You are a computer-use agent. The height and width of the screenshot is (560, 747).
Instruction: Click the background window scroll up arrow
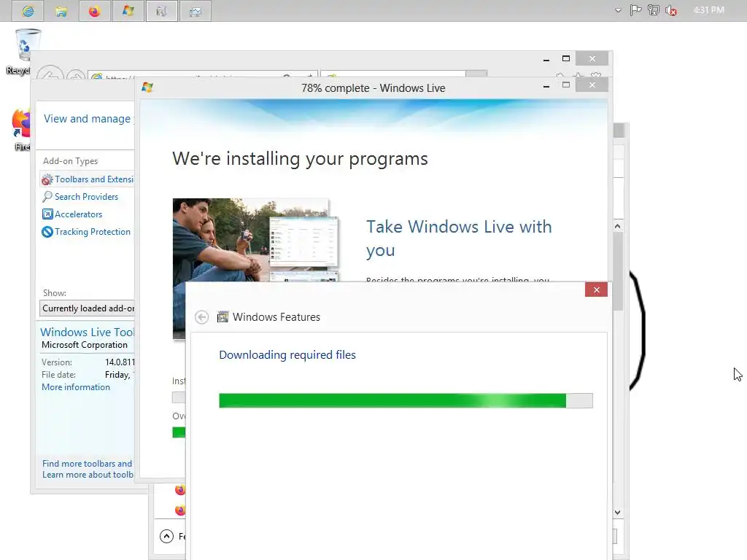[x=617, y=226]
